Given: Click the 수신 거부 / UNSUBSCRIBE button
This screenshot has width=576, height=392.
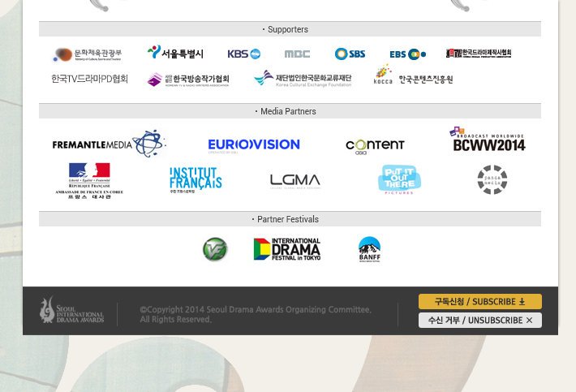Looking at the screenshot, I should (480, 321).
